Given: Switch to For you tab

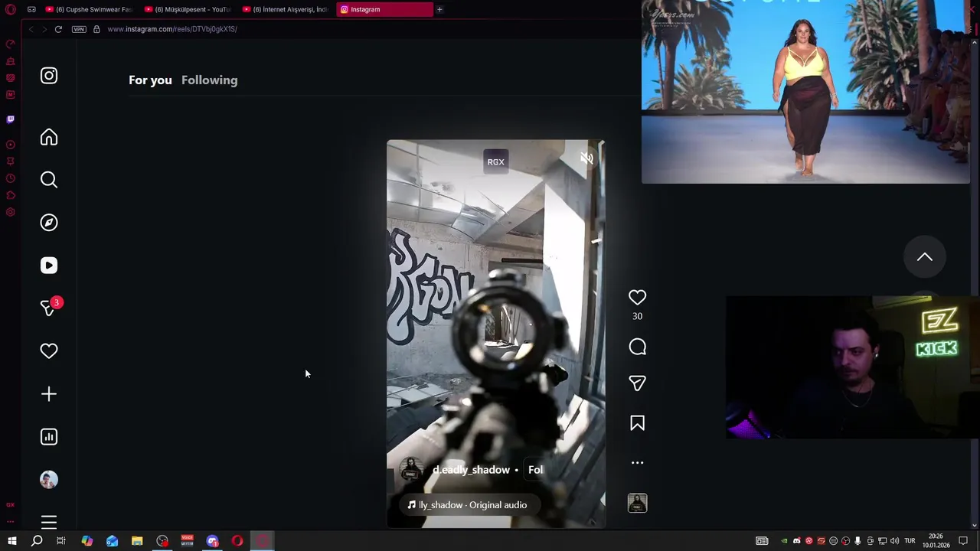Looking at the screenshot, I should pyautogui.click(x=150, y=80).
